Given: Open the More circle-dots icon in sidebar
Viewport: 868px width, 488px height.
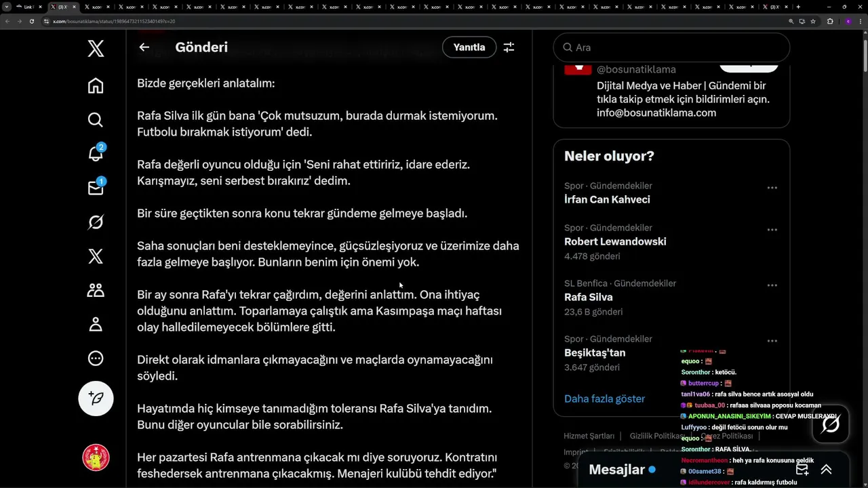Looking at the screenshot, I should click(x=96, y=359).
